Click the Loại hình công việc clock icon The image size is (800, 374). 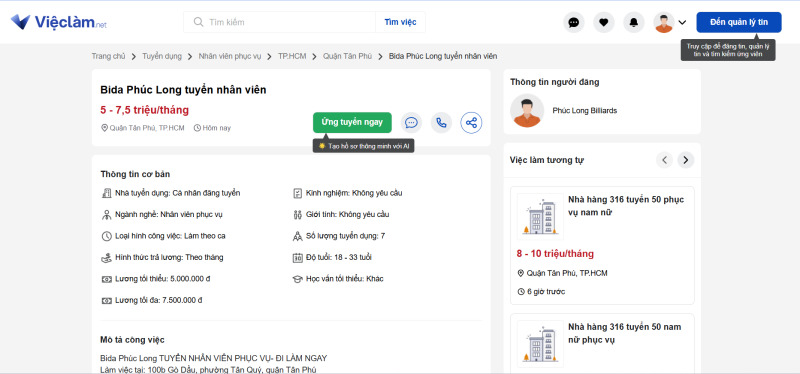pyautogui.click(x=106, y=236)
